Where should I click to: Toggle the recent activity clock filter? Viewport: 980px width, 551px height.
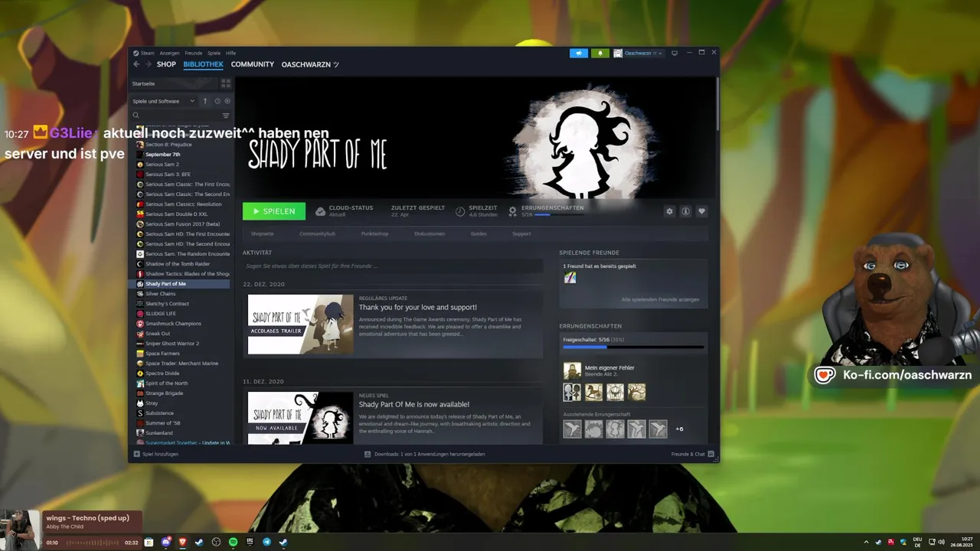pos(217,101)
